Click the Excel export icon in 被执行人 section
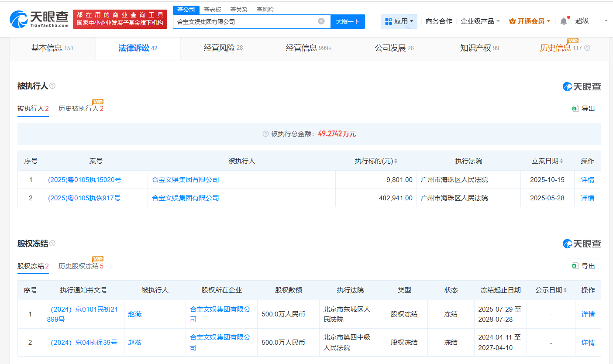 [x=575, y=108]
